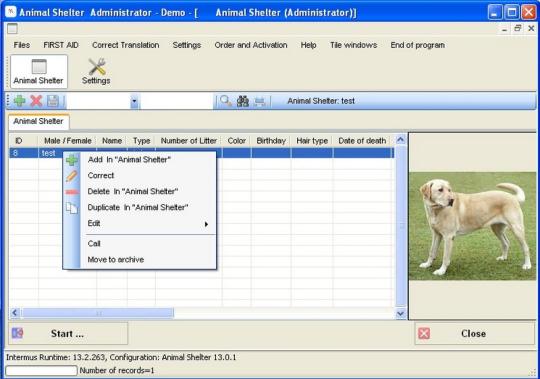Click the floppy disk save toolbar icon
This screenshot has height=379, width=540.
tap(53, 101)
